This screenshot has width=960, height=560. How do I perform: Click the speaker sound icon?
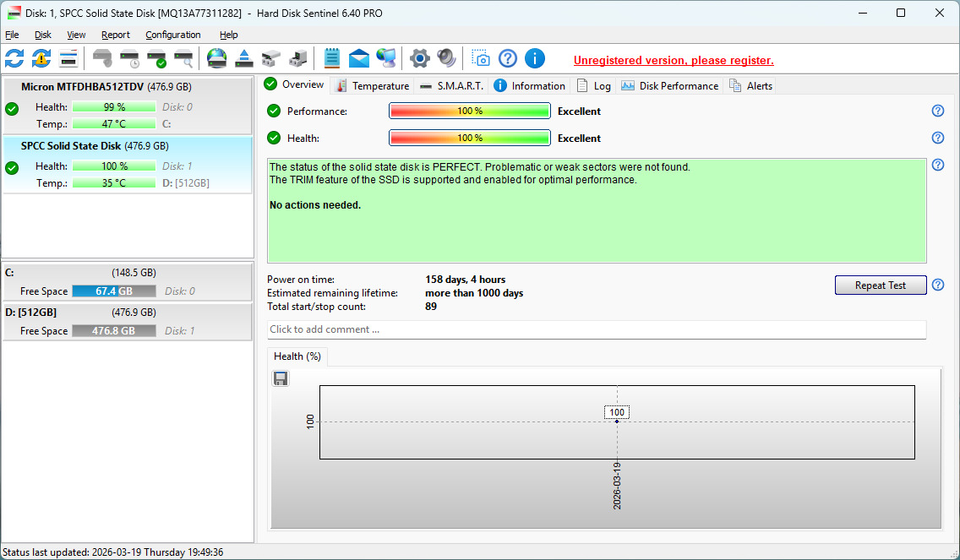click(446, 59)
